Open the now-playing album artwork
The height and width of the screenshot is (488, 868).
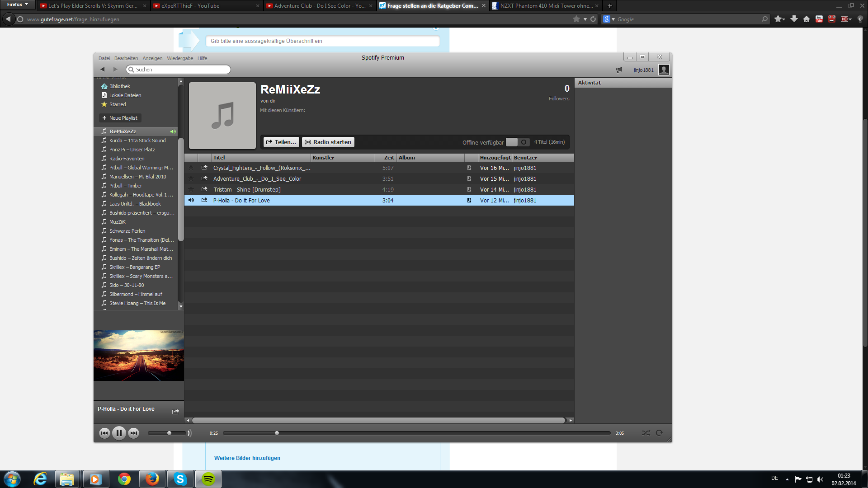[139, 356]
